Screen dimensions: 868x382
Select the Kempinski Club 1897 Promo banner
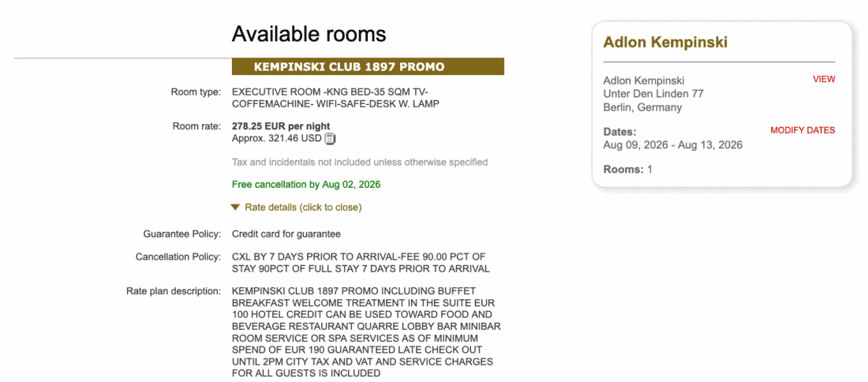(x=368, y=66)
